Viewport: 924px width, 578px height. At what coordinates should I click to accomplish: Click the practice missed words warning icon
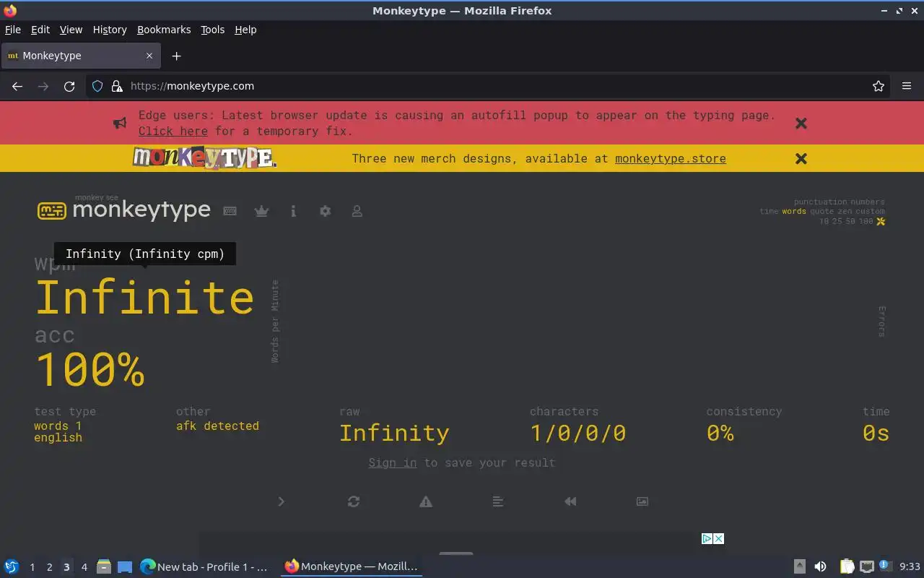(x=426, y=501)
